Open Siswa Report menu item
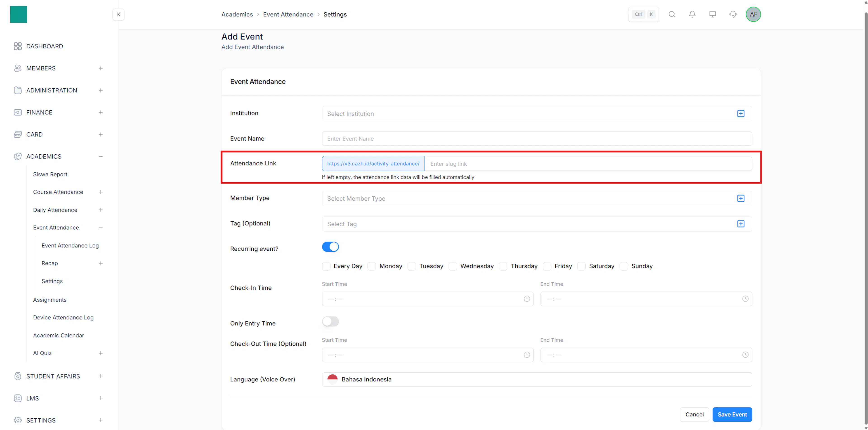 [50, 174]
